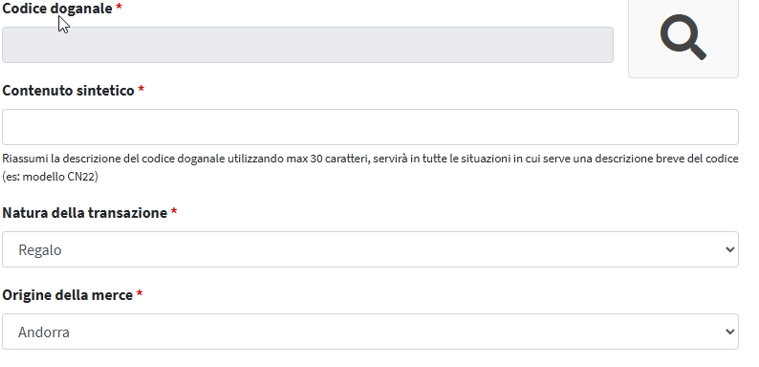Screen dimensions: 759x367
Task: Click the red asterisk after Natura della transazione
Action: click(x=174, y=211)
